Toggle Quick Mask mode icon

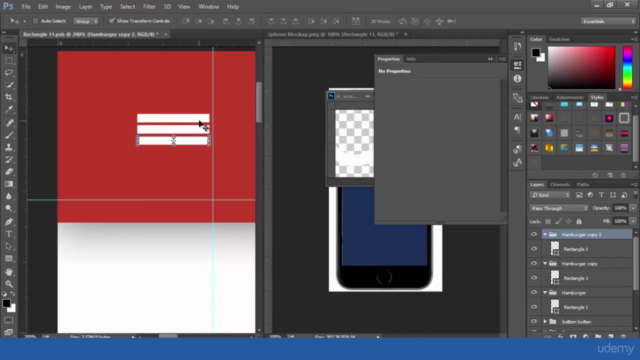pos(9,320)
